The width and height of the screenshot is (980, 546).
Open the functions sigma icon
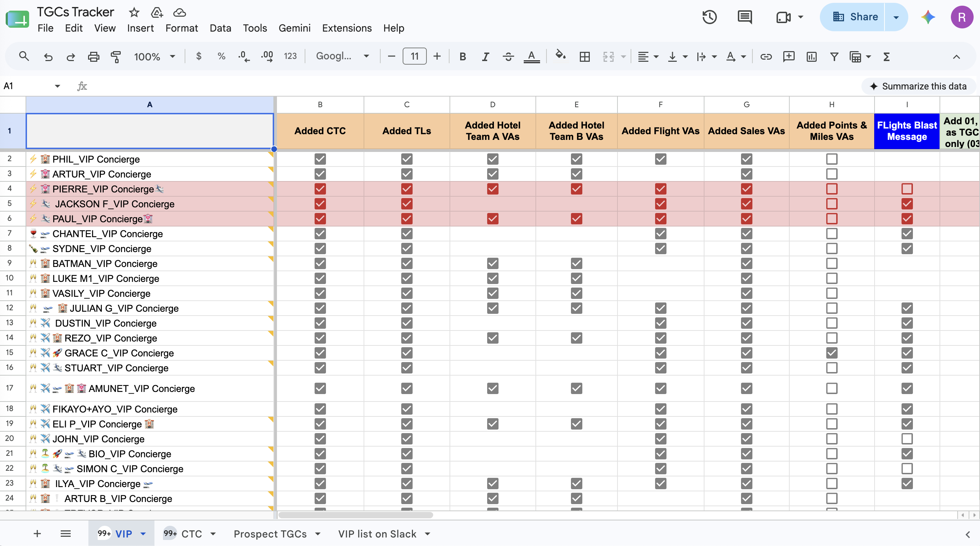(x=886, y=57)
